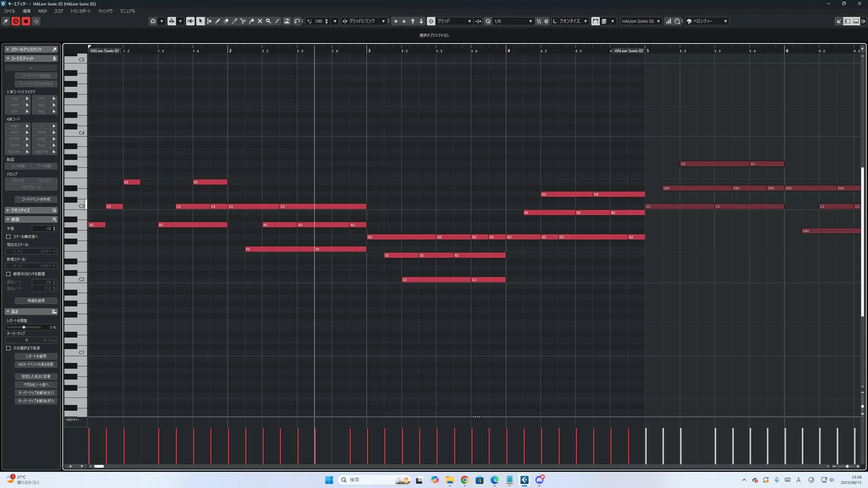The width and height of the screenshot is (868, 488).
Task: Click the Record in editor button
Action: (26, 21)
